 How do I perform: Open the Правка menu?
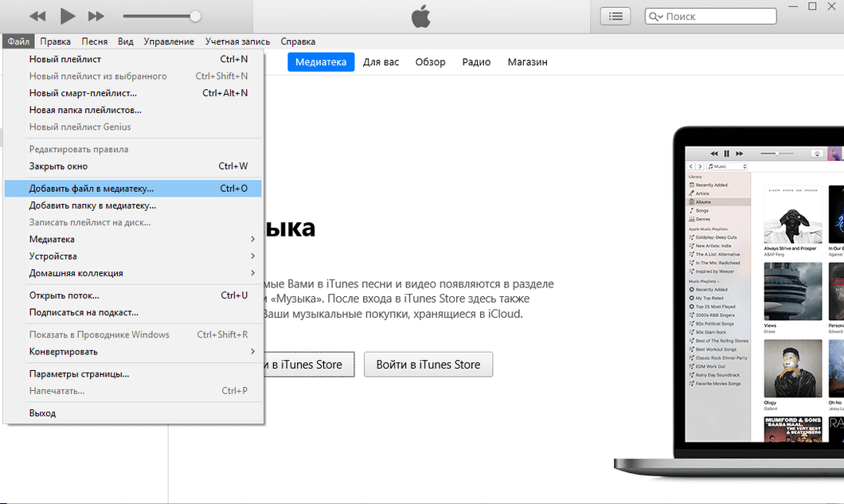click(55, 41)
